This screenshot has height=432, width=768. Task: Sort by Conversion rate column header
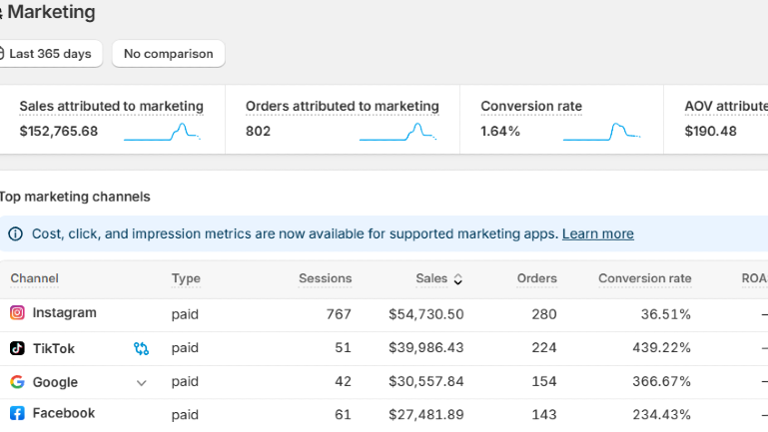point(644,279)
